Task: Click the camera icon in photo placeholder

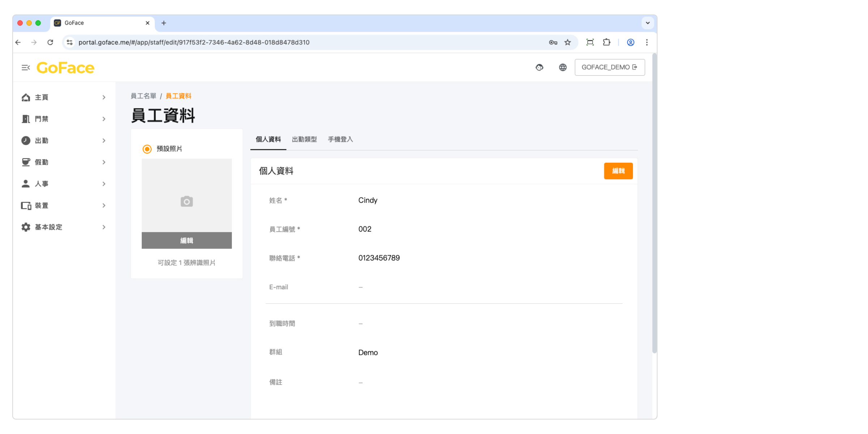Action: click(x=187, y=201)
